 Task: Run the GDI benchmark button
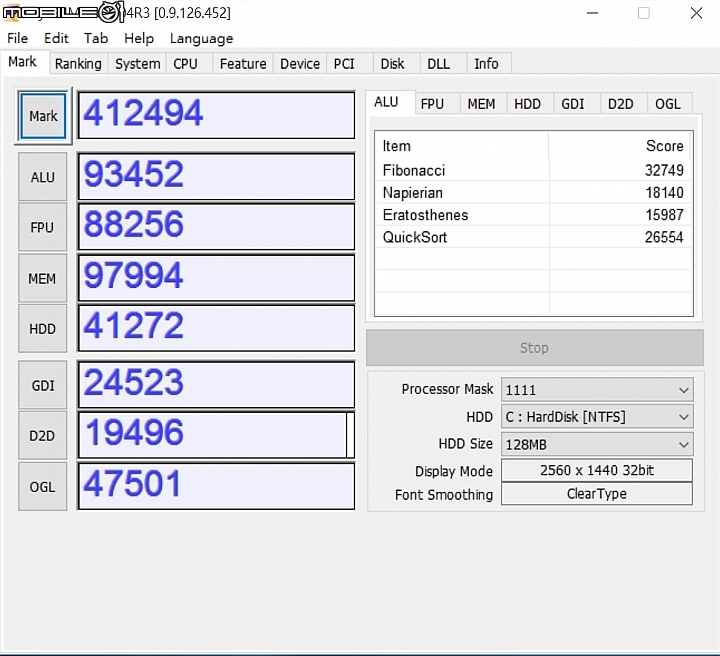[42, 385]
